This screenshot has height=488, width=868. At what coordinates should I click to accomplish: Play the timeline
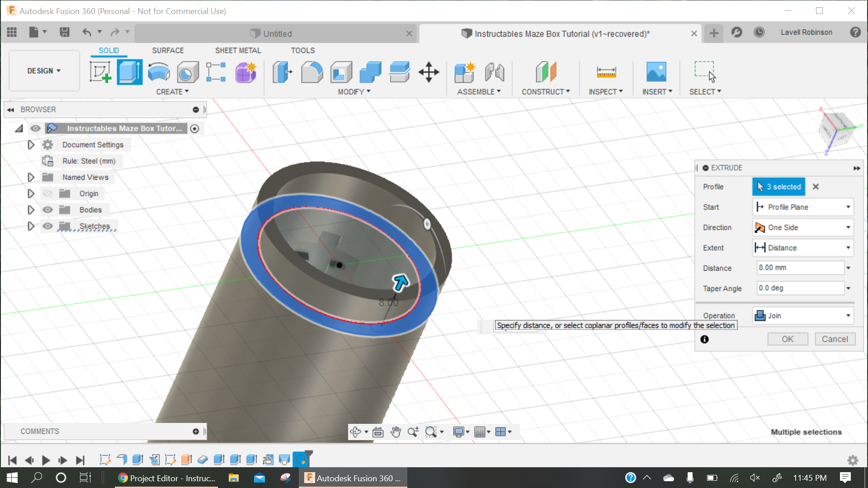pyautogui.click(x=46, y=460)
